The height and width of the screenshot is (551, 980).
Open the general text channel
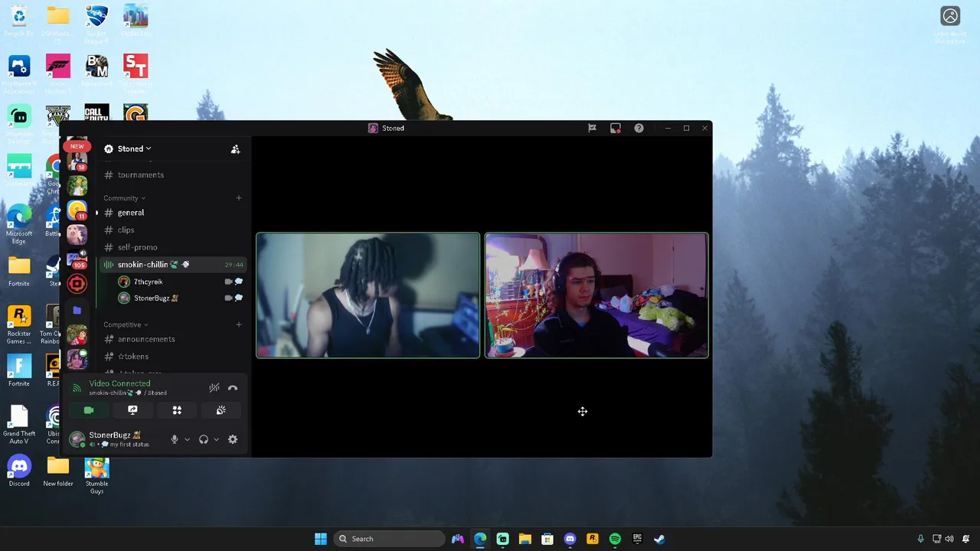pyautogui.click(x=171, y=213)
